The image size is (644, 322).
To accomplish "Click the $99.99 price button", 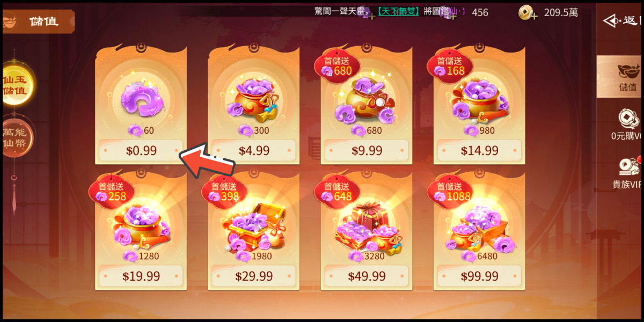I will click(479, 276).
